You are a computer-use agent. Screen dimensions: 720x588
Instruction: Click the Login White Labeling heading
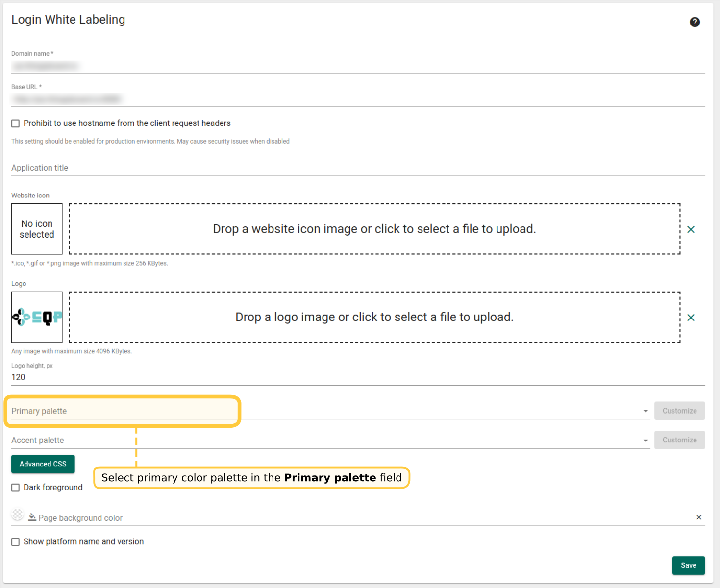pos(68,20)
